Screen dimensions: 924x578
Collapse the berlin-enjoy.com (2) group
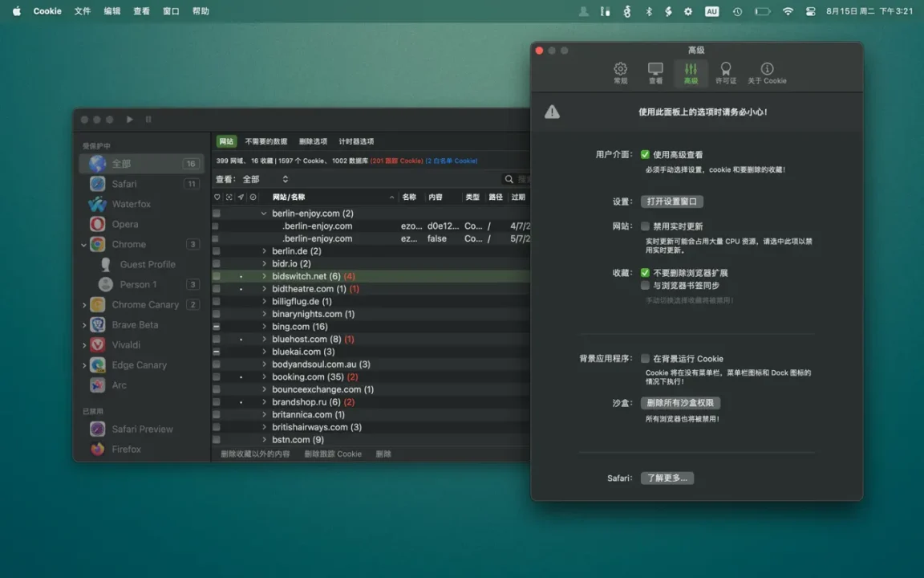click(263, 214)
